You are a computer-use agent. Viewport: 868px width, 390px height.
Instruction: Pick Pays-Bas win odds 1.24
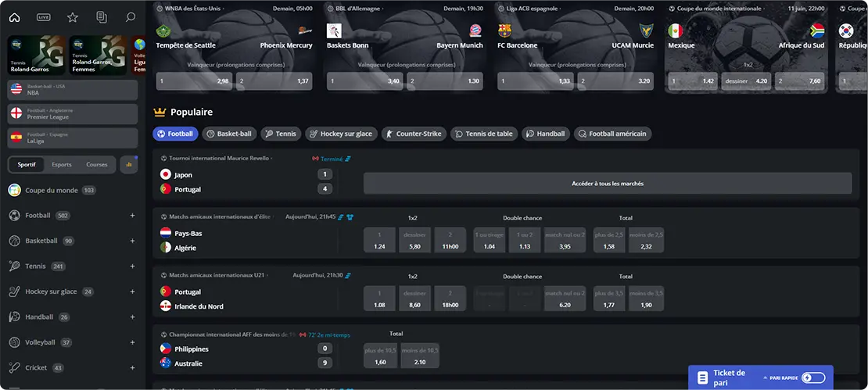click(x=379, y=240)
